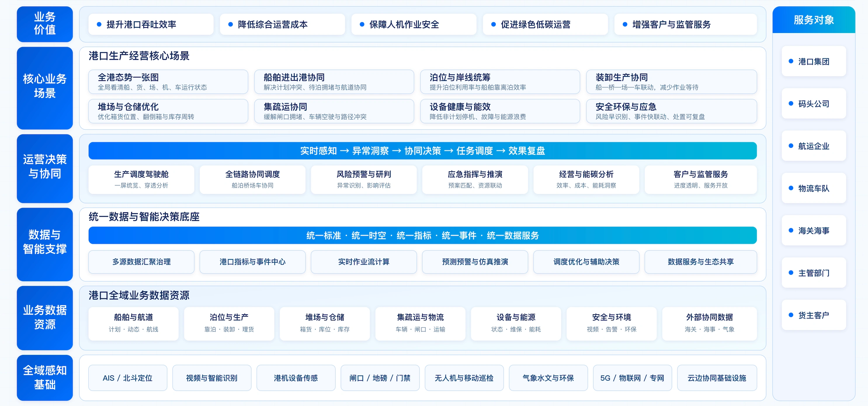Click the 港机设备传感 box

click(296, 378)
